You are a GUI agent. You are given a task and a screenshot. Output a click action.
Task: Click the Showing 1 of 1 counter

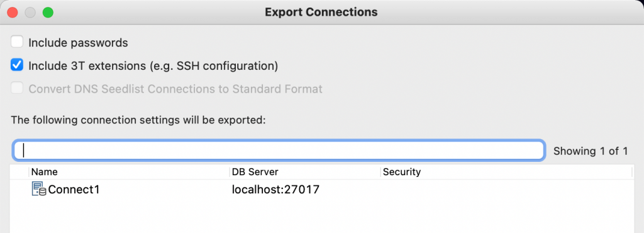pos(590,151)
